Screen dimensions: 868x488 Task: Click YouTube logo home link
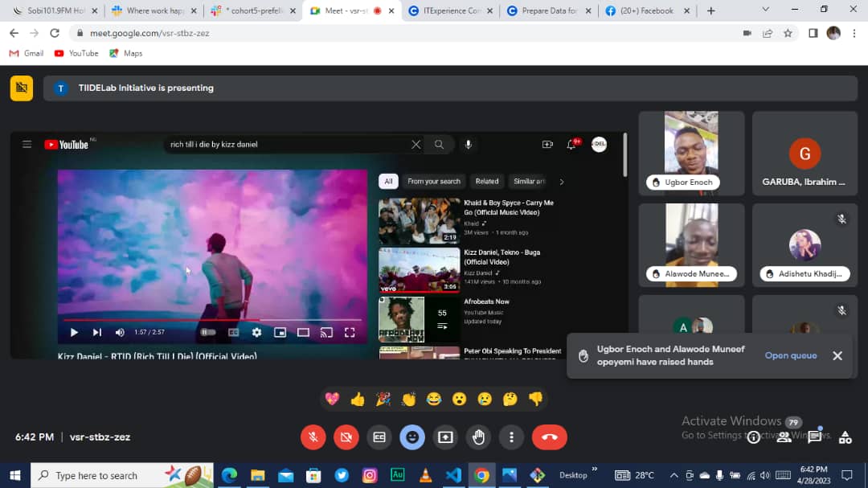[67, 145]
